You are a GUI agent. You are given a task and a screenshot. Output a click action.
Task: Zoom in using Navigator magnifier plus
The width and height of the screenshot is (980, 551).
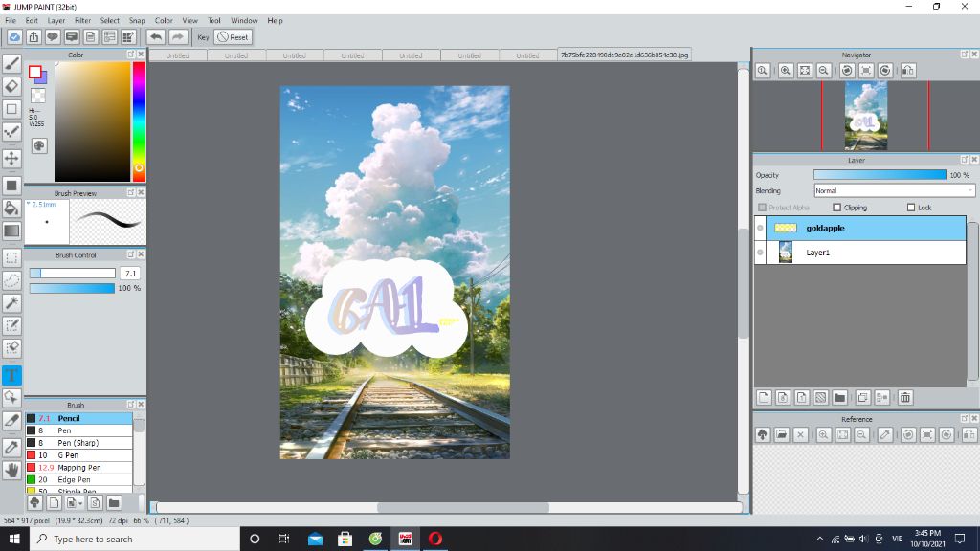pos(786,71)
